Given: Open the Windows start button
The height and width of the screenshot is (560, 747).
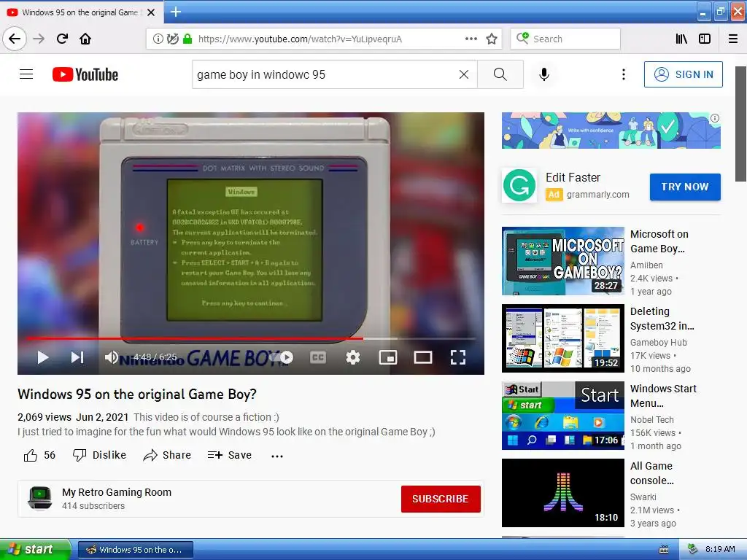Looking at the screenshot, I should 35,549.
